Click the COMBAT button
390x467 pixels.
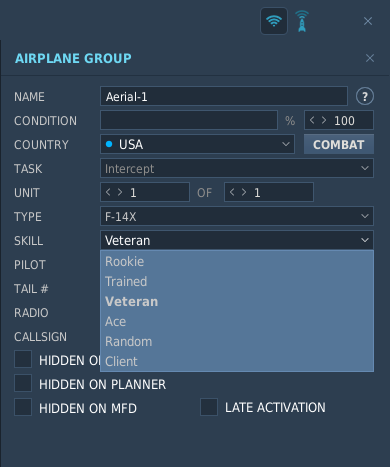click(339, 144)
